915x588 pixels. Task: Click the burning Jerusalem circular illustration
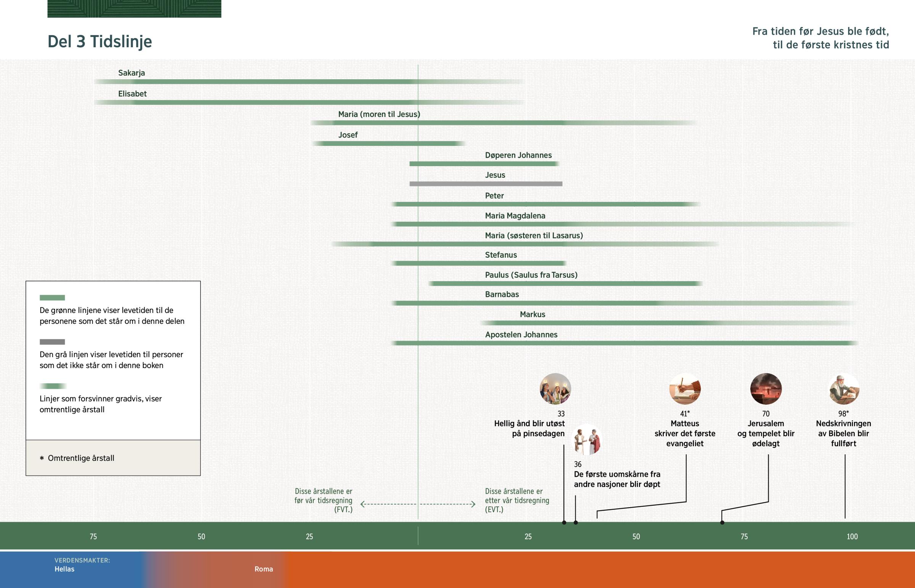tap(766, 389)
